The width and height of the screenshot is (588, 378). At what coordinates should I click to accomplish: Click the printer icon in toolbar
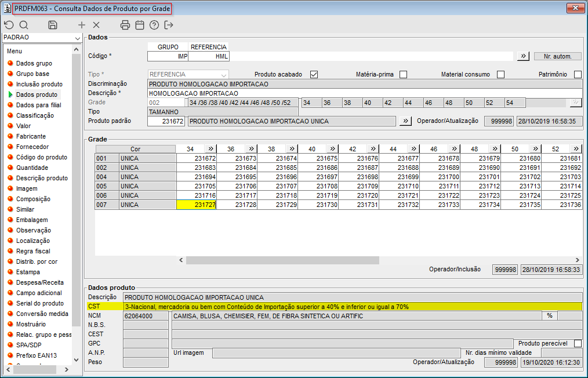coord(125,25)
